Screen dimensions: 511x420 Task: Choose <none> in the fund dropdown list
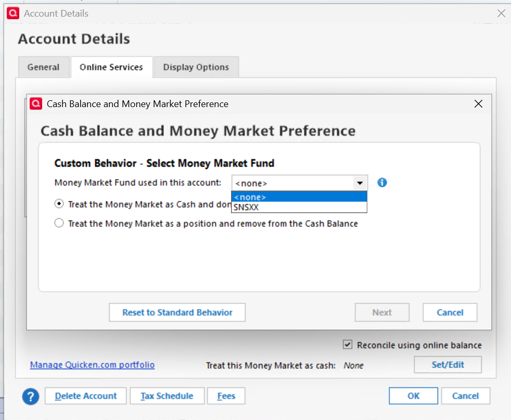(x=299, y=197)
